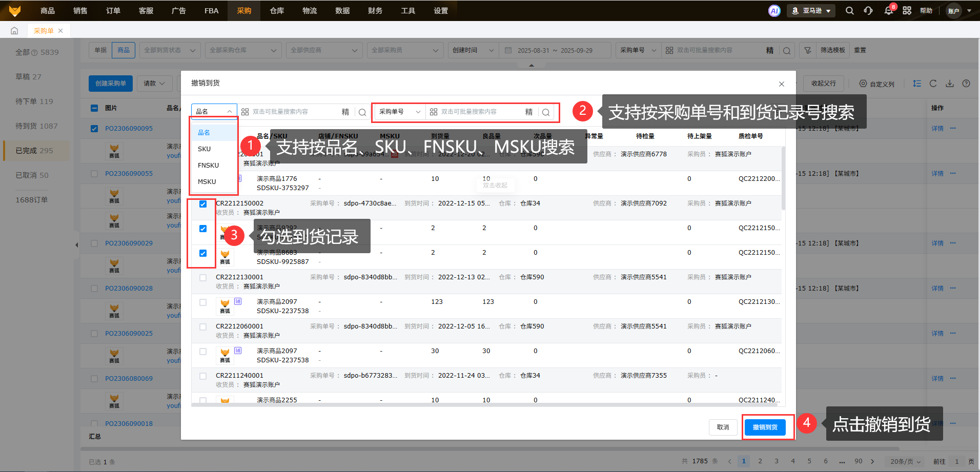Click the customer support headset icon

coord(868,11)
